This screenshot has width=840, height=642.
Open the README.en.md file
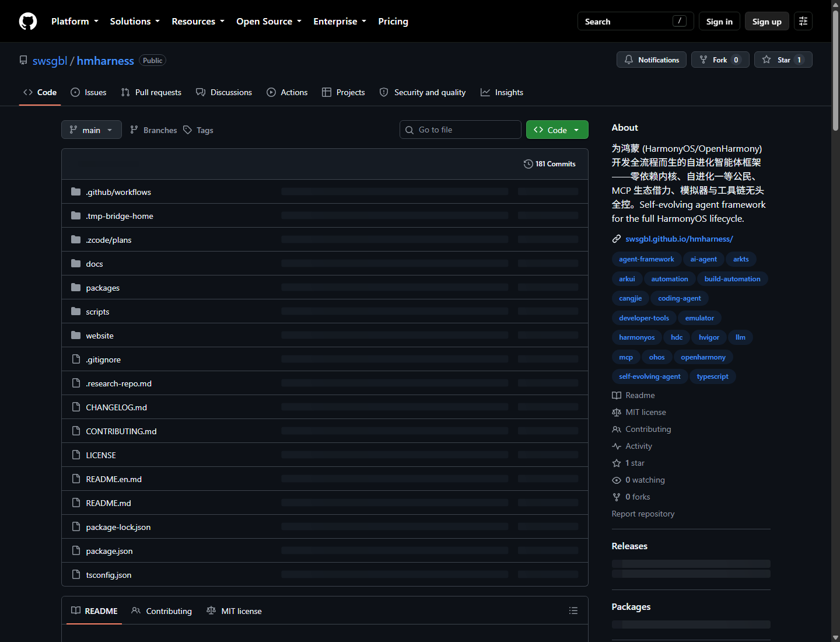114,479
